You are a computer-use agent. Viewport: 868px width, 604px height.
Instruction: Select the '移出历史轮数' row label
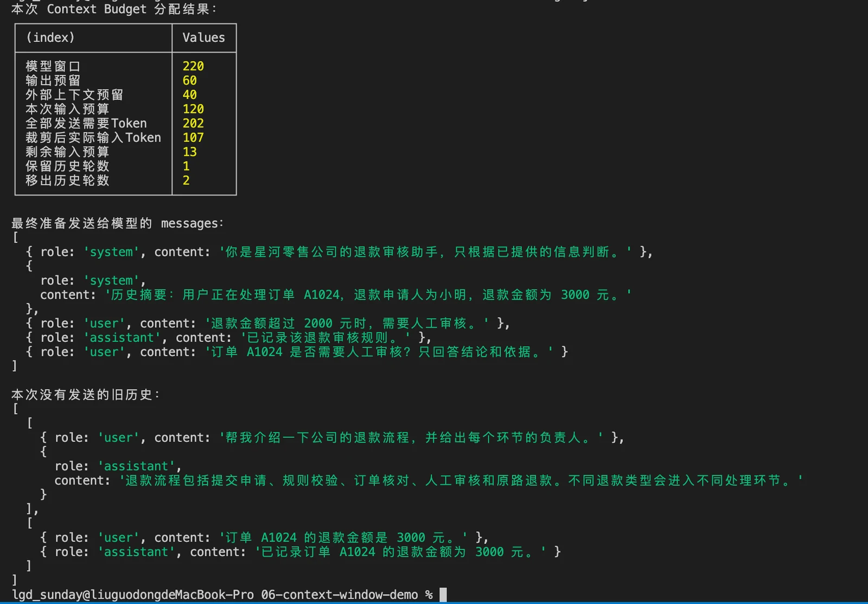[x=67, y=180]
